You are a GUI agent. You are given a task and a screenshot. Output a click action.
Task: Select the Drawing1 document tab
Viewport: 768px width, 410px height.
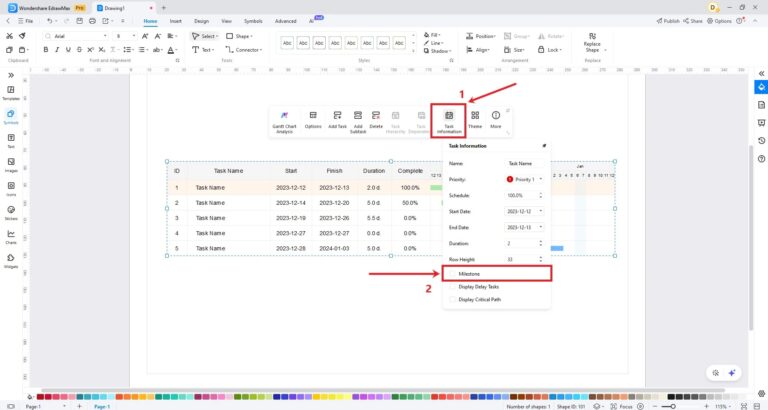coord(124,8)
